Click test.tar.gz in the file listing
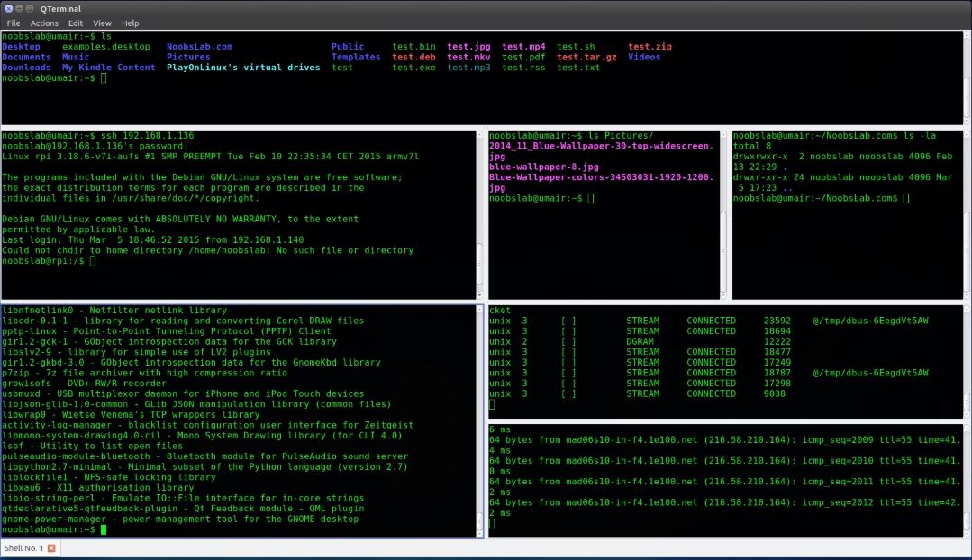The width and height of the screenshot is (972, 560). click(585, 57)
